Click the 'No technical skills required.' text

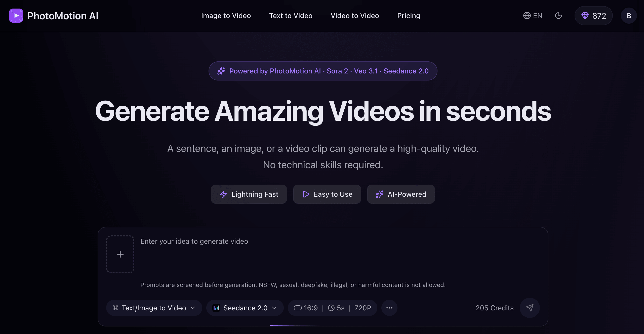click(x=323, y=165)
